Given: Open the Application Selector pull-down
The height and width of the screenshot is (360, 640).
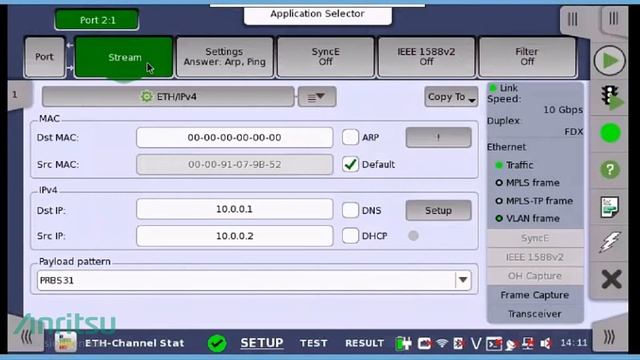Looking at the screenshot, I should pos(318,14).
